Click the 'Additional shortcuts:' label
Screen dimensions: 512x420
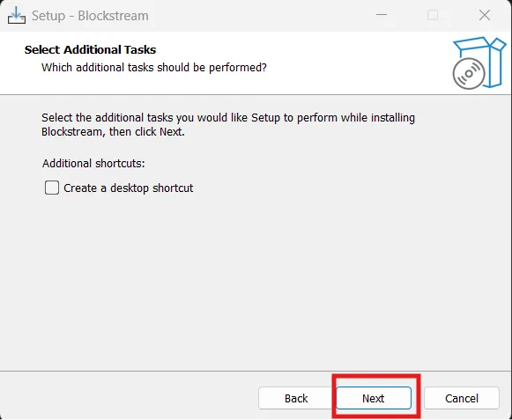point(93,163)
